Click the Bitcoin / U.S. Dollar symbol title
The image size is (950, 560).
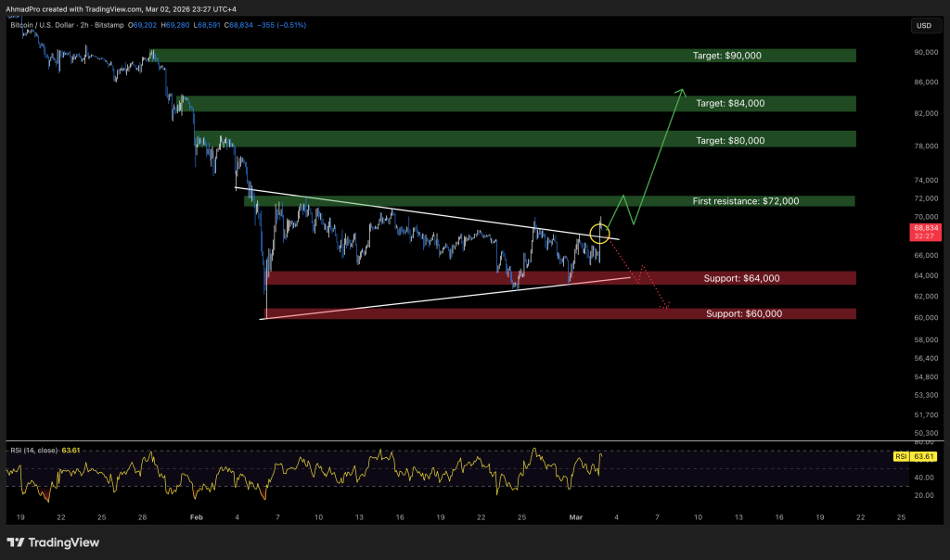(x=45, y=26)
